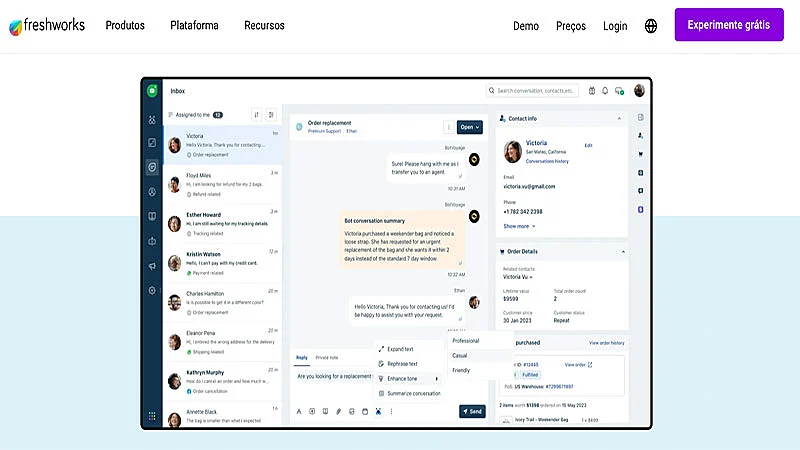Viewport: 800px width, 450px height.
Task: Open the megaphone campaigns sidebar icon
Action: (x=152, y=266)
